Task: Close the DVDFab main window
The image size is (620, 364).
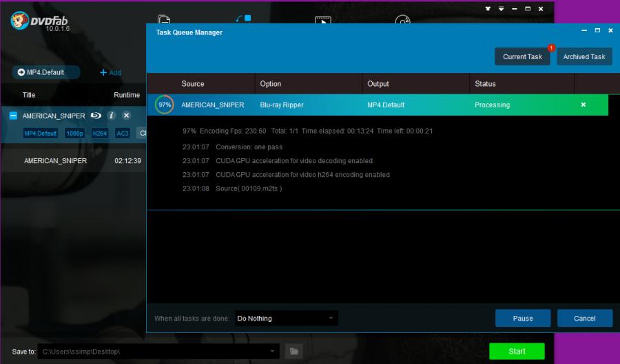Action: [x=541, y=8]
